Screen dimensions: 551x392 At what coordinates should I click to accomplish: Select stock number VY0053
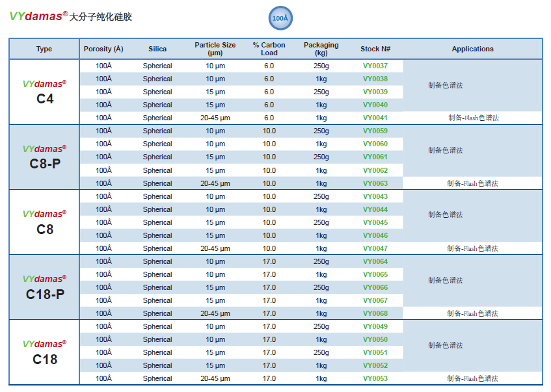tap(375, 378)
